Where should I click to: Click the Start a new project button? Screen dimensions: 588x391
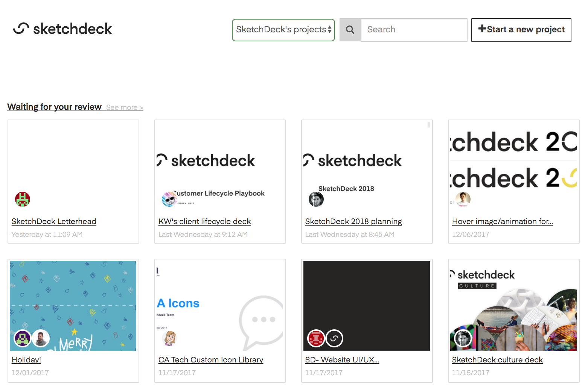point(521,30)
